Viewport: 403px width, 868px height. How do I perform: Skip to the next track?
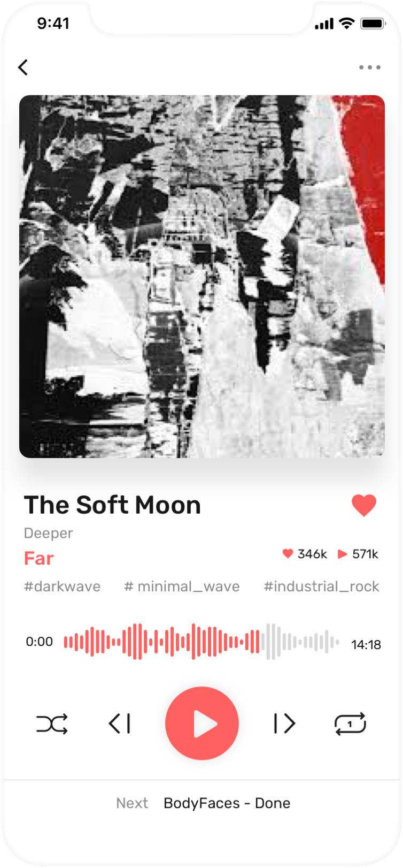click(284, 724)
